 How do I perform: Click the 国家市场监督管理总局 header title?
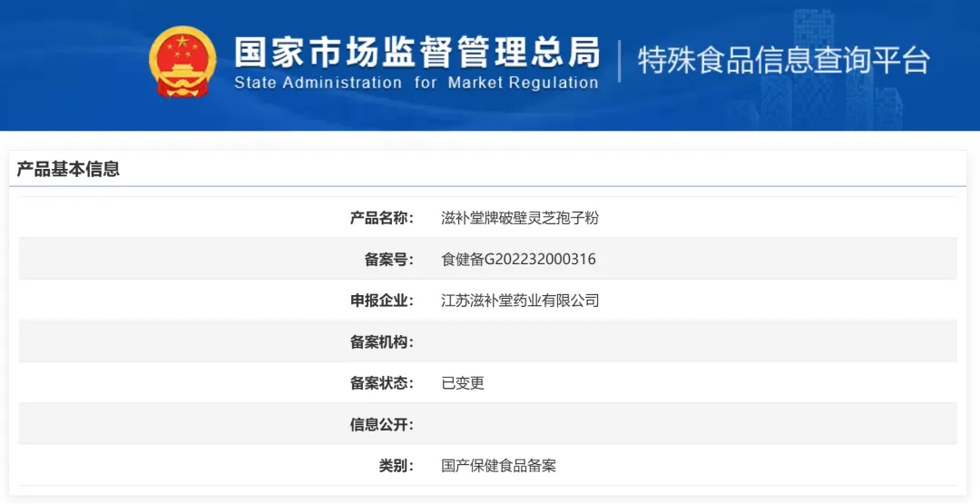(x=416, y=53)
